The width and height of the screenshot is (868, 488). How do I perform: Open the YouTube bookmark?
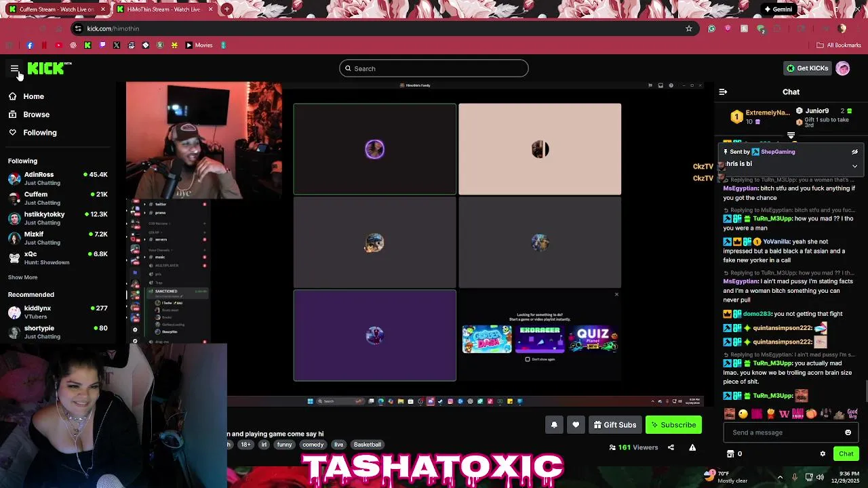58,45
